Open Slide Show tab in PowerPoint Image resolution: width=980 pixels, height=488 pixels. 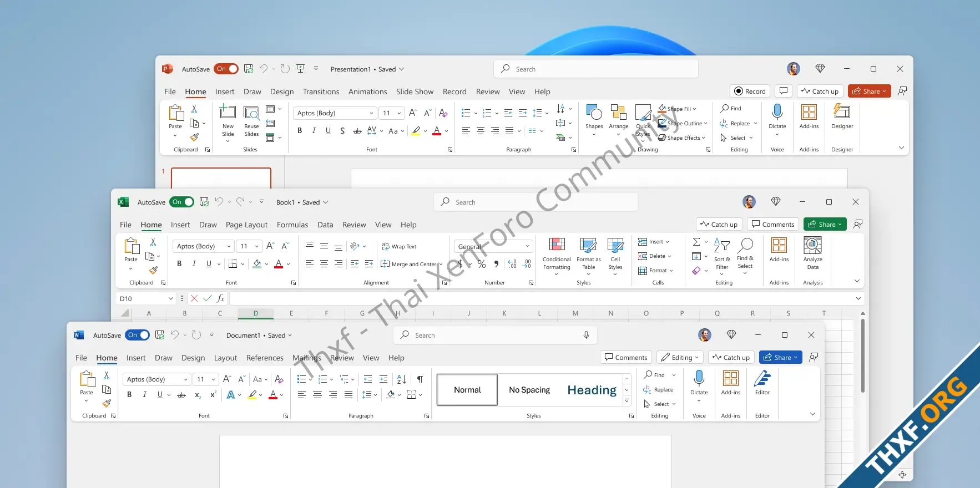coord(415,91)
